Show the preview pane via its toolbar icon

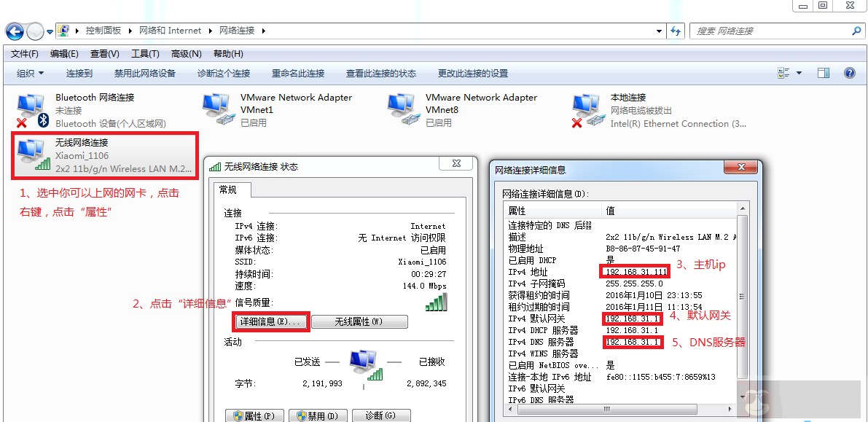(x=824, y=72)
